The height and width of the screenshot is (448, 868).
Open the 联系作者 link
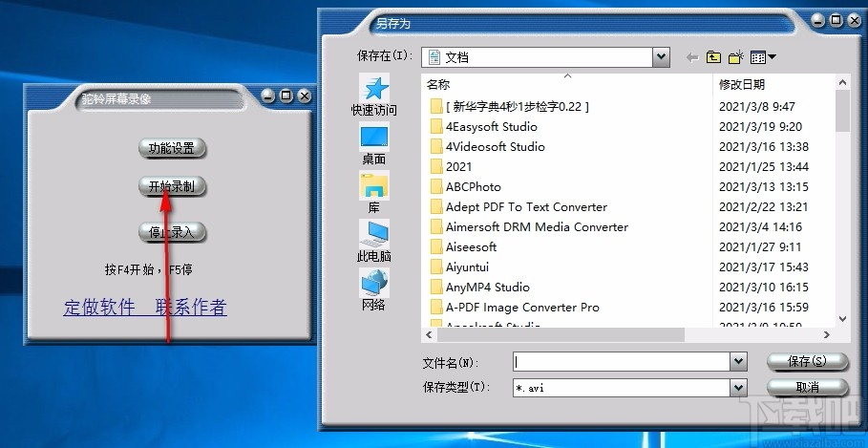click(191, 308)
